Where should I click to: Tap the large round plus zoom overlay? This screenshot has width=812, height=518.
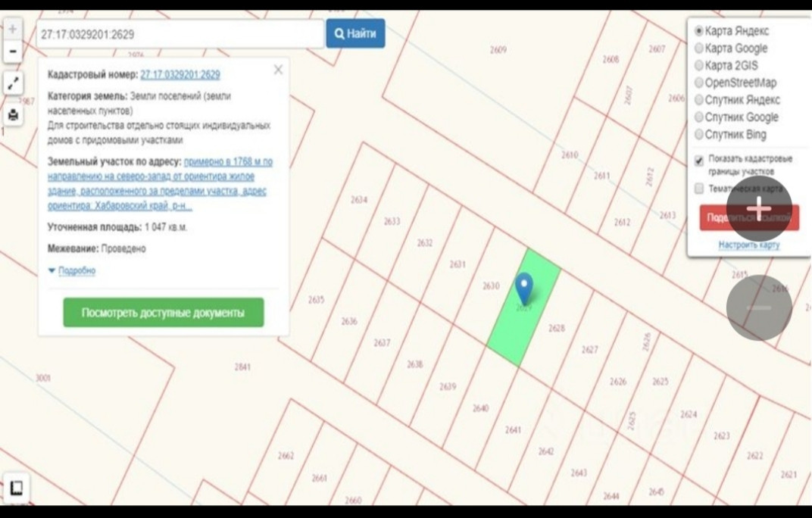(x=759, y=209)
